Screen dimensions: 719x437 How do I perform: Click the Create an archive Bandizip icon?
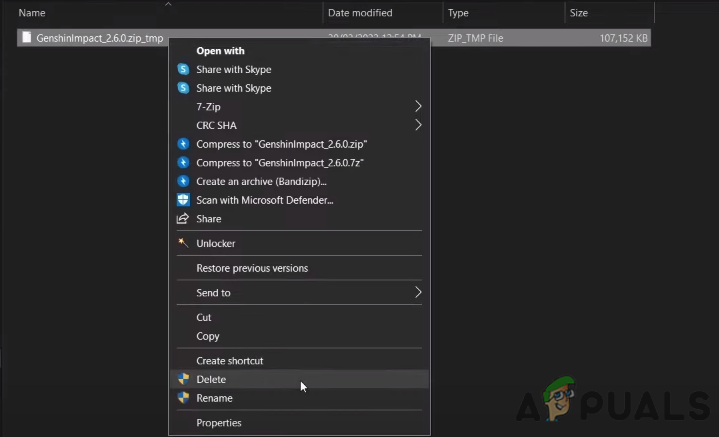click(183, 181)
